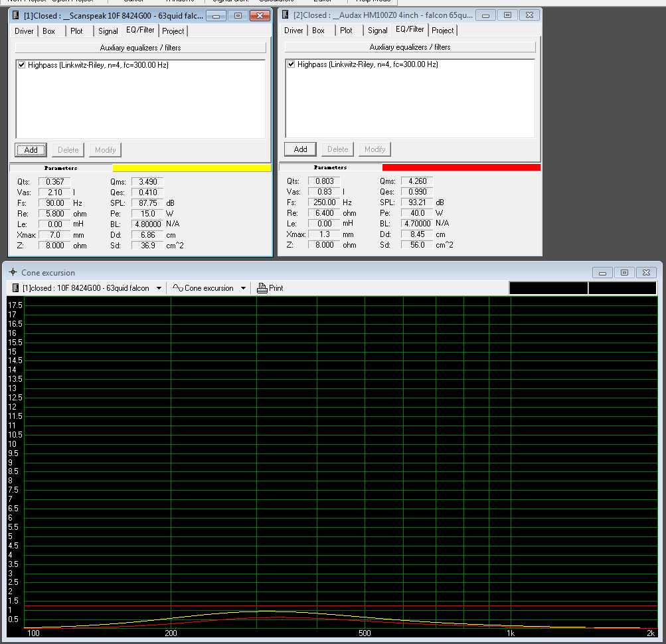666x644 pixels.
Task: Toggle Highpass filter checkbox in Scanspeak window
Action: (22, 65)
